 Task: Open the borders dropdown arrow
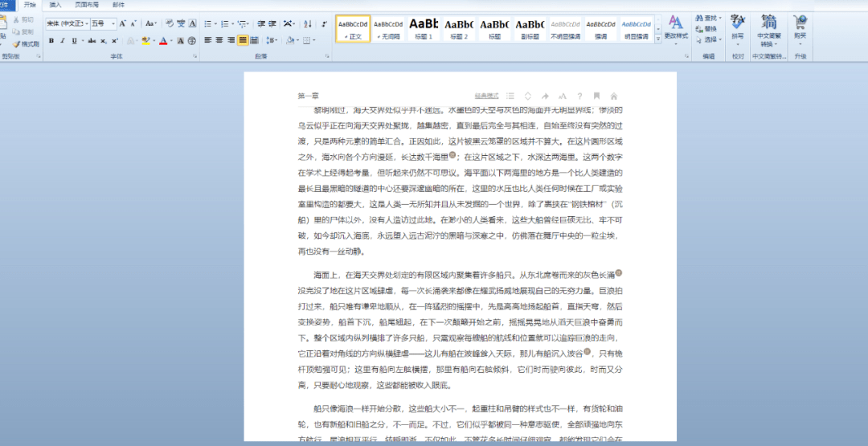(314, 40)
